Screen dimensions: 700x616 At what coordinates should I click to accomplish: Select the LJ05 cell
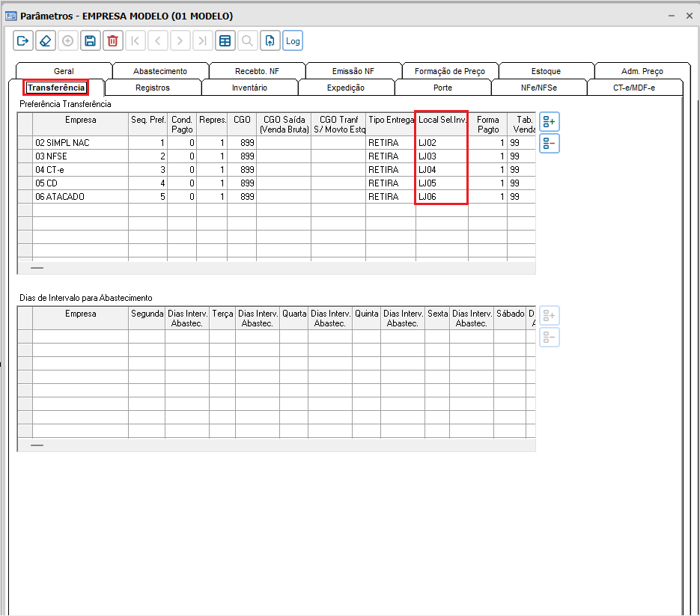pyautogui.click(x=442, y=183)
